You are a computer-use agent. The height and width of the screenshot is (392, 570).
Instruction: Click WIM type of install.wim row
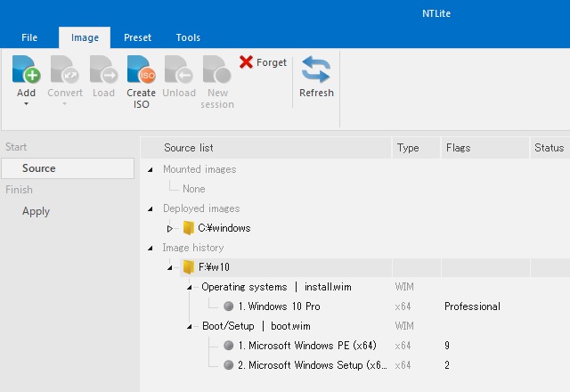404,287
